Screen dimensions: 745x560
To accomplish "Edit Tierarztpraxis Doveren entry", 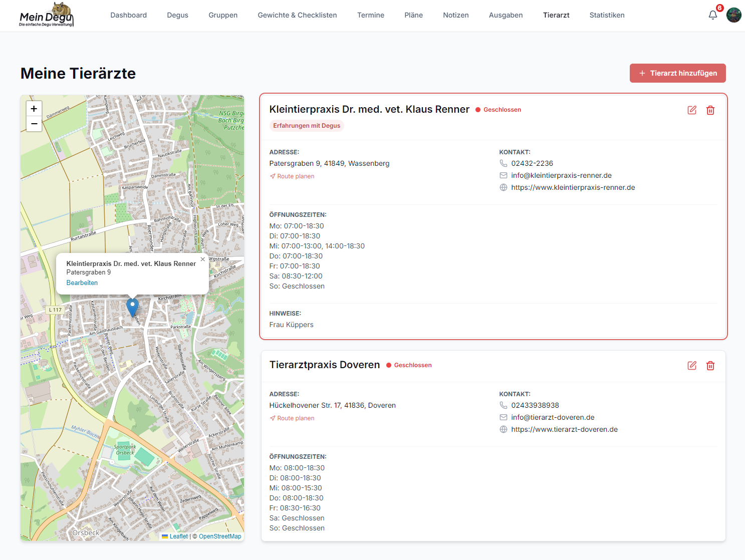I will pos(692,366).
